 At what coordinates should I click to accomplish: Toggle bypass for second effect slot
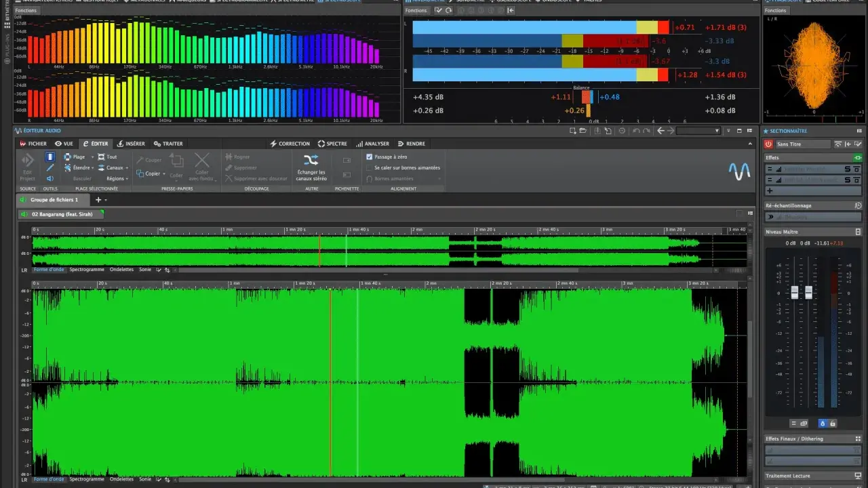(856, 180)
